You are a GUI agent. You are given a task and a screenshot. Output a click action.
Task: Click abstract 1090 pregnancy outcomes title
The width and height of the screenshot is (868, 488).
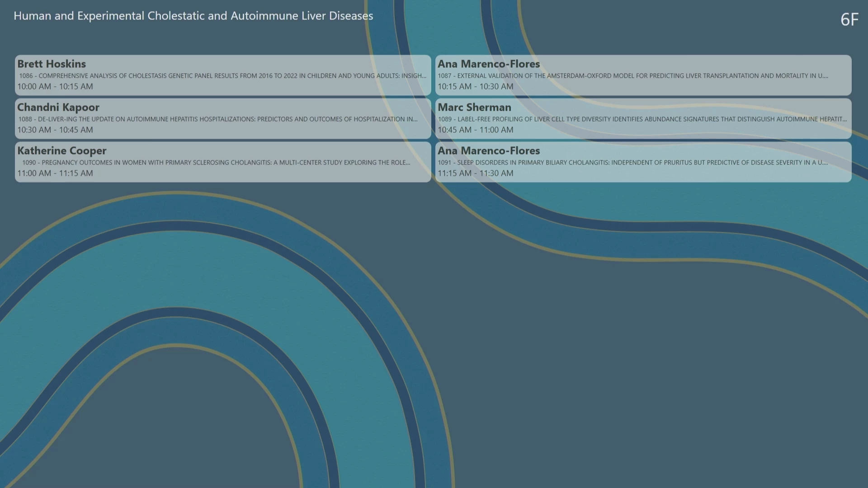216,163
